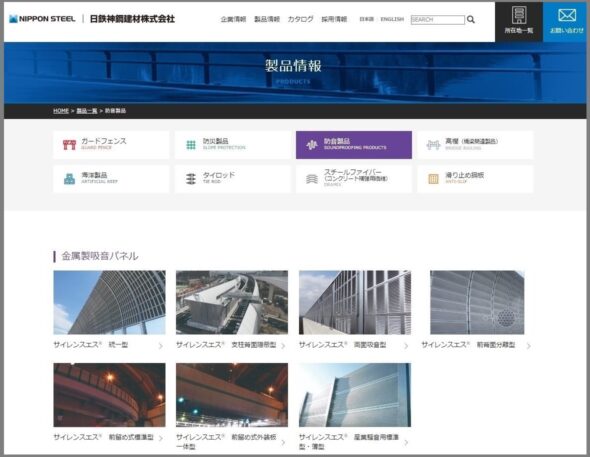Select the 防音製品 purple category tile

point(354,145)
